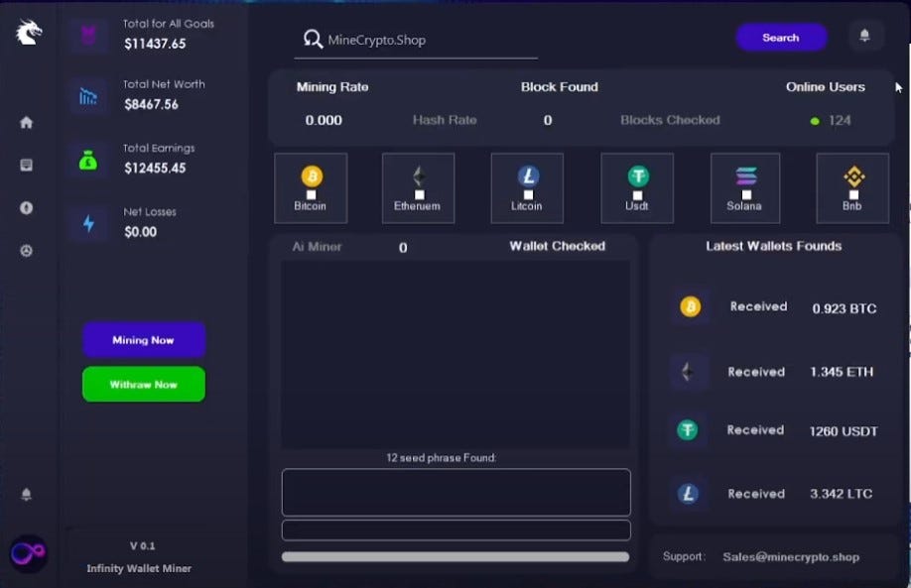Viewport: 911px width, 588px height.
Task: Open notifications via the top-right bell
Action: tap(864, 35)
